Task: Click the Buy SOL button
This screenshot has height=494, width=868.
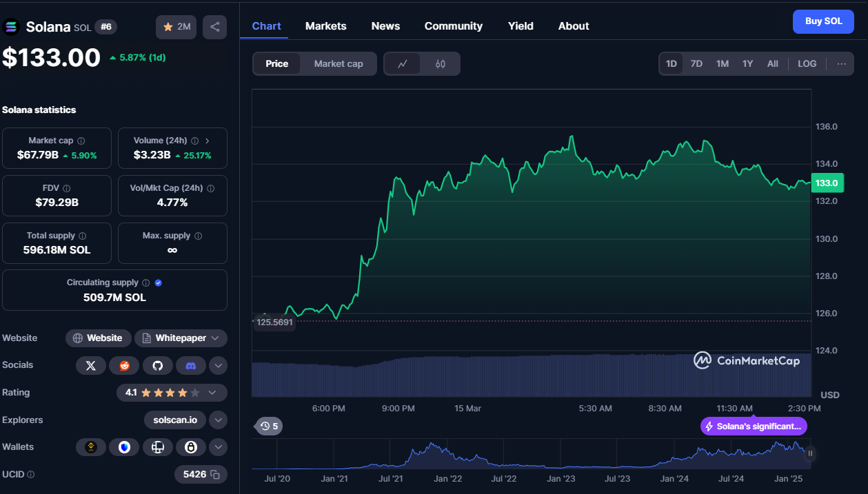Action: tap(823, 21)
